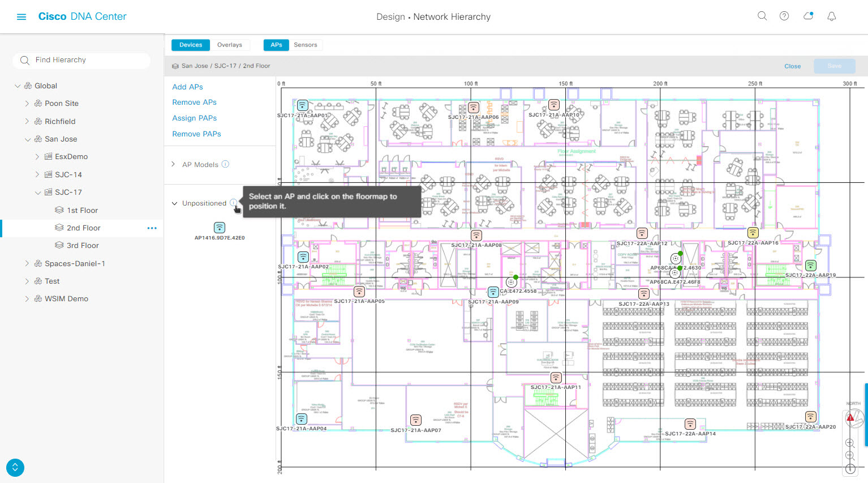Click the Add APs link
The image size is (868, 483).
click(x=187, y=87)
